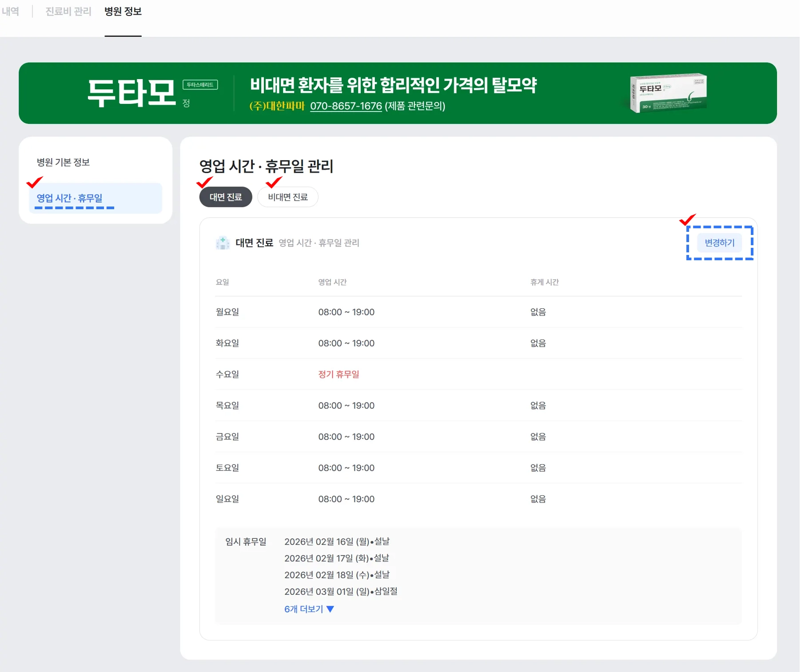Viewport: 805px width, 672px height.
Task: Go to the 내역 tab
Action: tap(10, 12)
